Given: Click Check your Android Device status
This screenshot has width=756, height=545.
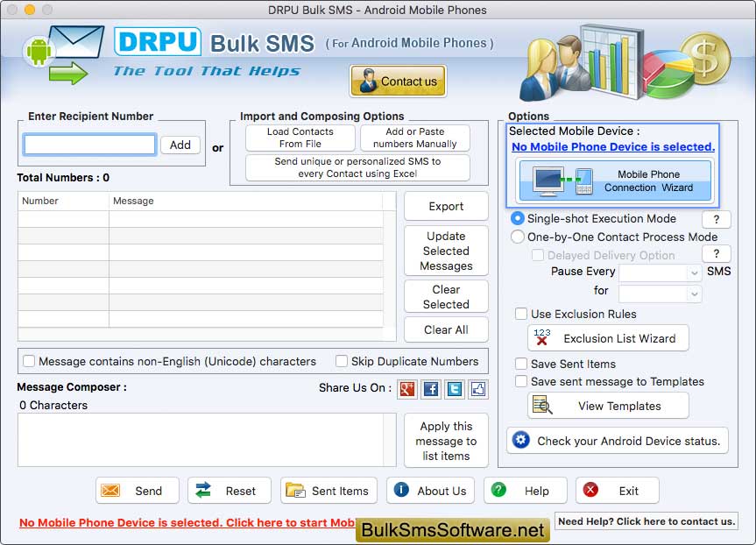Looking at the screenshot, I should (617, 441).
